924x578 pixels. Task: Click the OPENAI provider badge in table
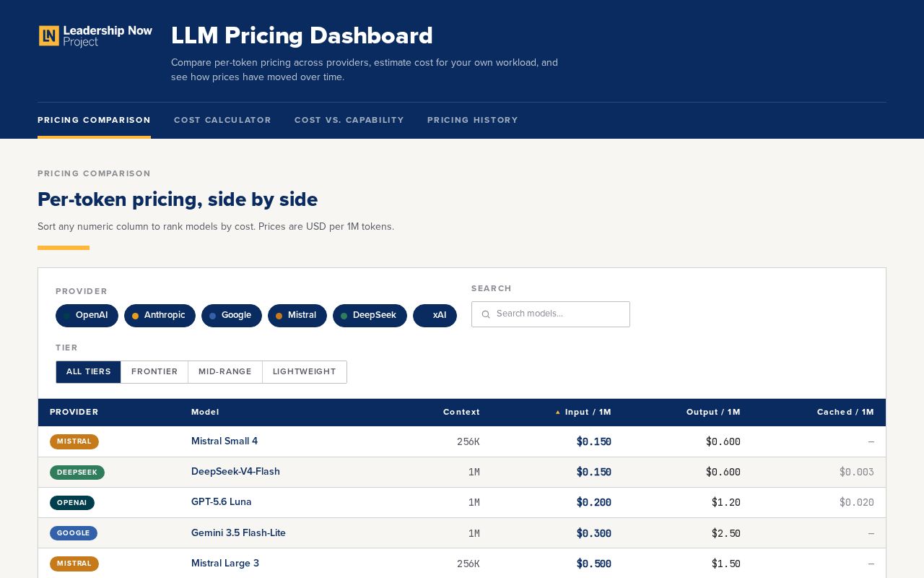point(72,503)
